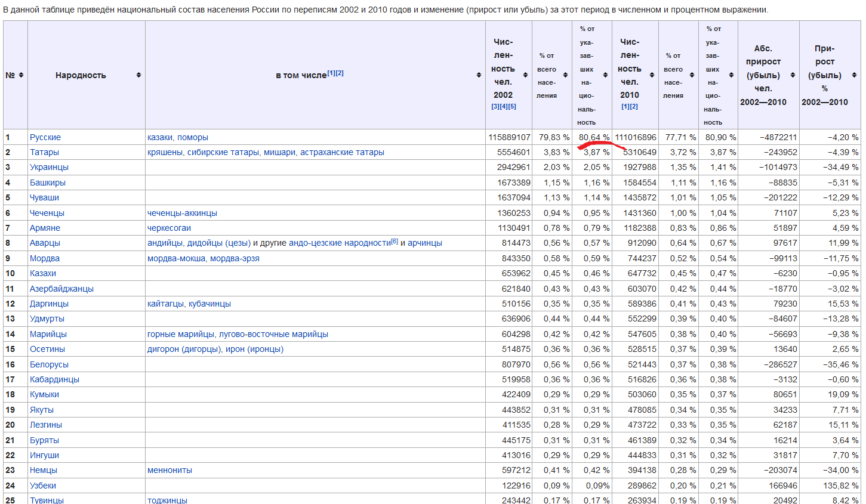This screenshot has width=866, height=504.
Task: Sort 2002 '% от всего населения' column
Action: pos(565,75)
